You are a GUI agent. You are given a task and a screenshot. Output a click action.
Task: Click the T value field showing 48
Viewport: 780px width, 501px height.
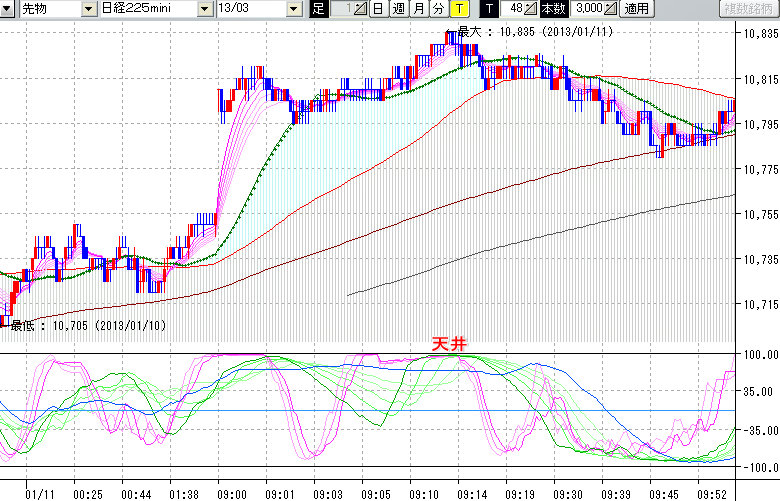click(514, 9)
